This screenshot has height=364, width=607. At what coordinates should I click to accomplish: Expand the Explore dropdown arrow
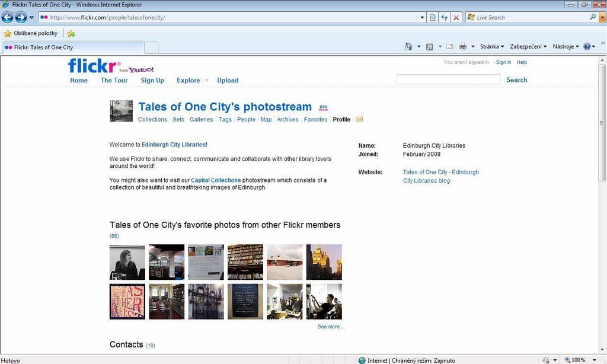point(207,81)
